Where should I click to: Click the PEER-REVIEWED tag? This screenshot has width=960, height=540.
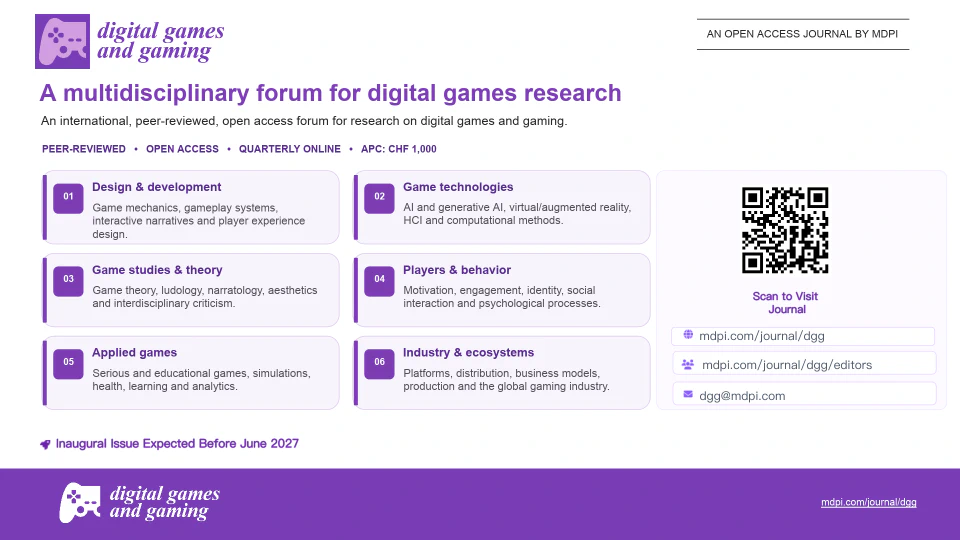[x=84, y=149]
